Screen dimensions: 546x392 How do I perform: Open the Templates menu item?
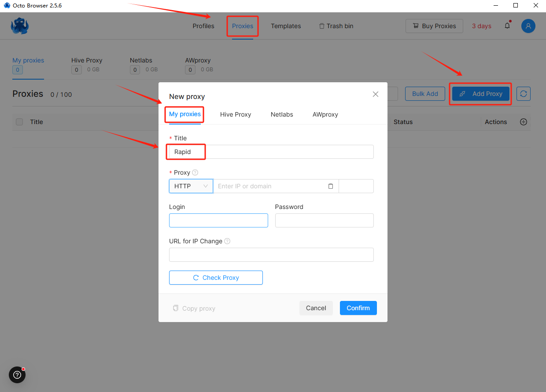(x=286, y=26)
